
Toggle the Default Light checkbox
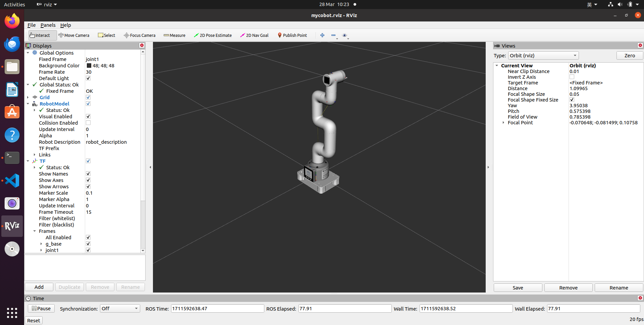(88, 78)
